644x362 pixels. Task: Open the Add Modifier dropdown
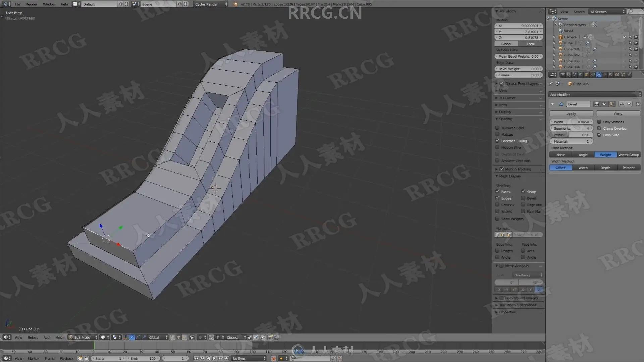pyautogui.click(x=595, y=95)
